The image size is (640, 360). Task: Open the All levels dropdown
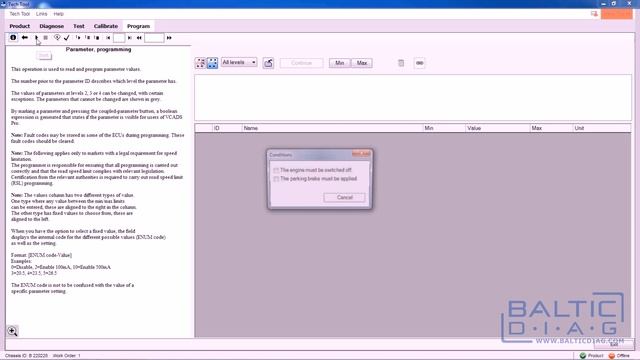point(239,62)
